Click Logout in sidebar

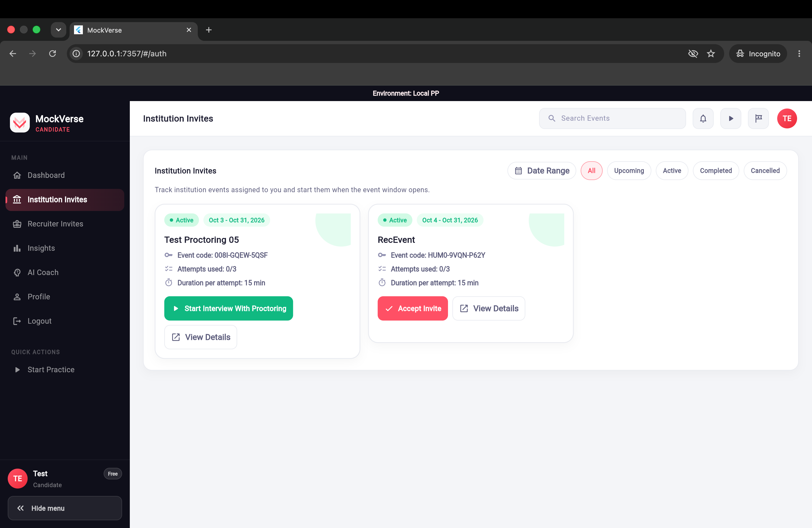pos(65,321)
